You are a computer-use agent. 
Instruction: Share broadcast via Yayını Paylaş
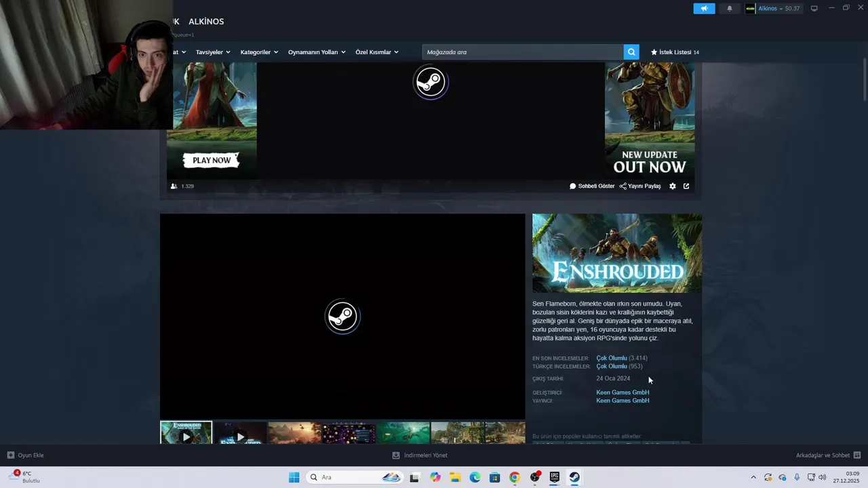(x=640, y=186)
